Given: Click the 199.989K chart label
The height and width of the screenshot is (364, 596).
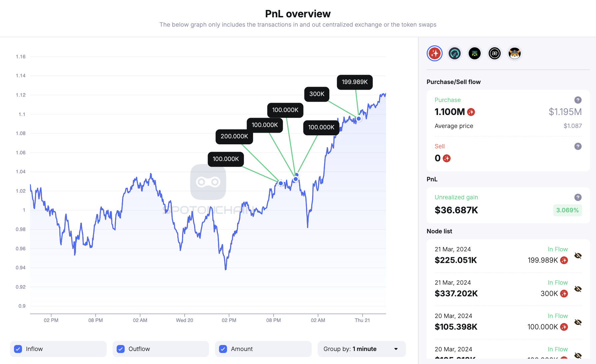Looking at the screenshot, I should (x=355, y=82).
